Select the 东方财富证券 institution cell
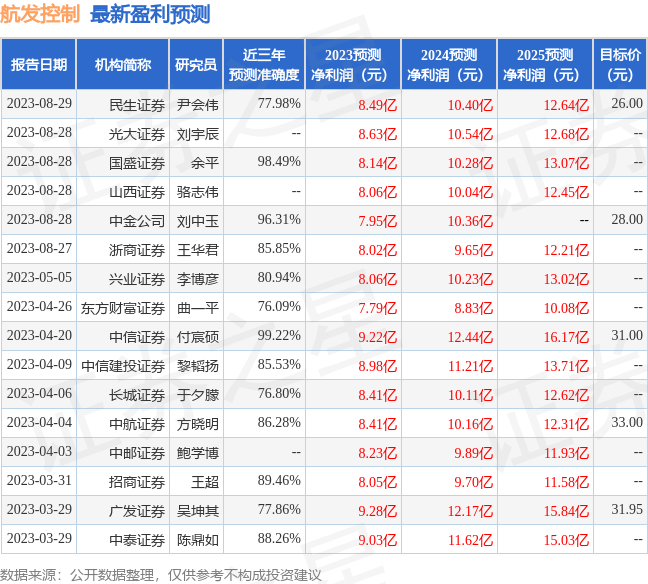 (x=123, y=308)
